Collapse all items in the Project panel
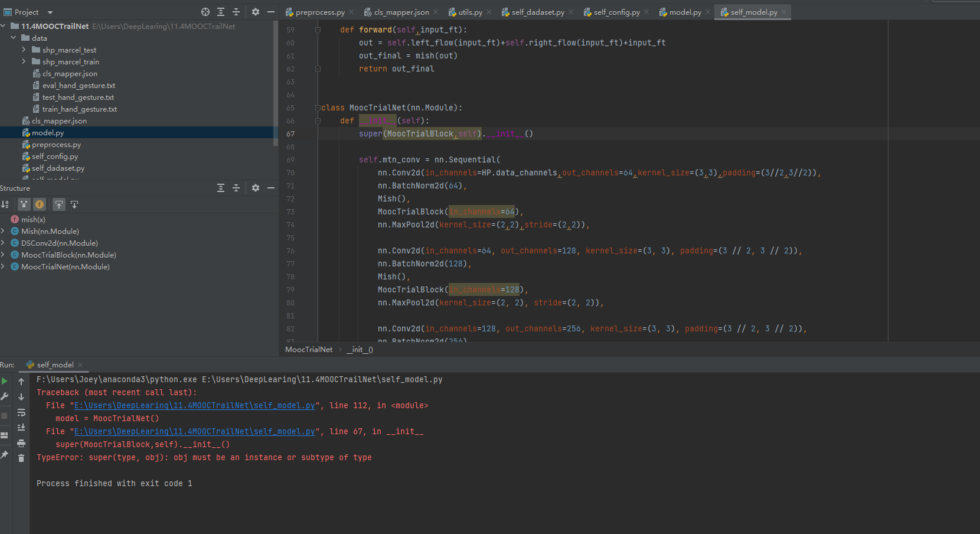 pyautogui.click(x=236, y=12)
